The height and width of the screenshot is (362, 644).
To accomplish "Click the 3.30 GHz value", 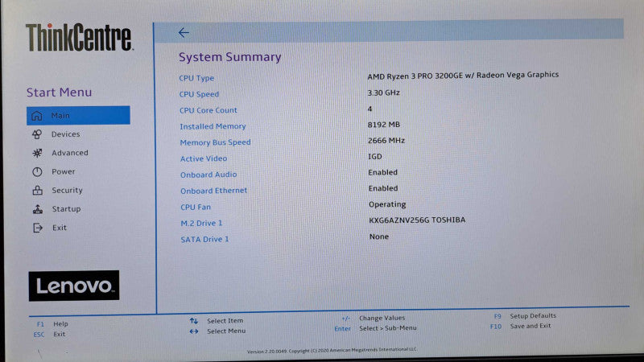I will pyautogui.click(x=384, y=93).
